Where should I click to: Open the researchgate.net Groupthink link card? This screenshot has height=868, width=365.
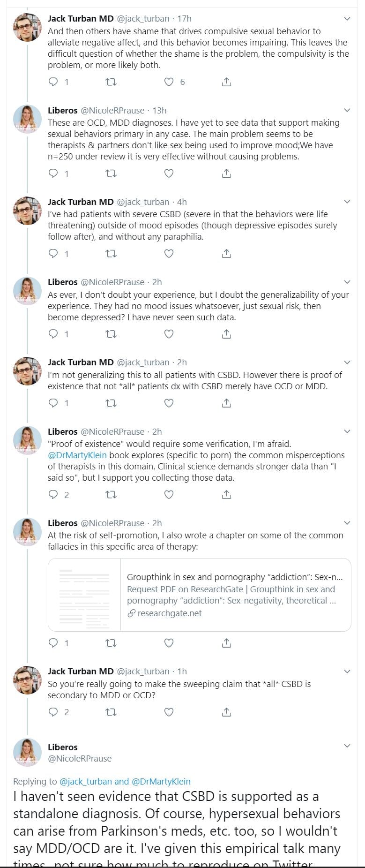tap(235, 595)
